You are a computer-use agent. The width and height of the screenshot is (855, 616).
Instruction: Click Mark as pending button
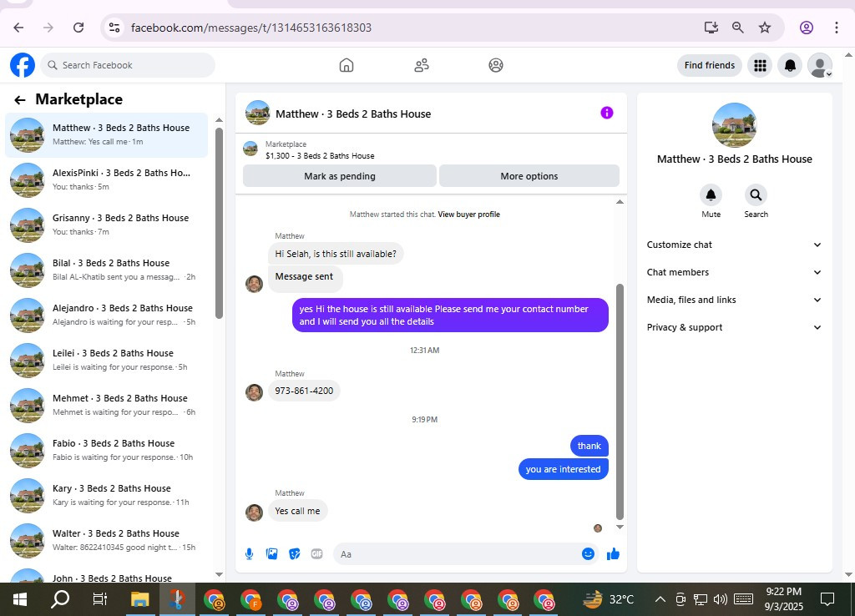[340, 176]
